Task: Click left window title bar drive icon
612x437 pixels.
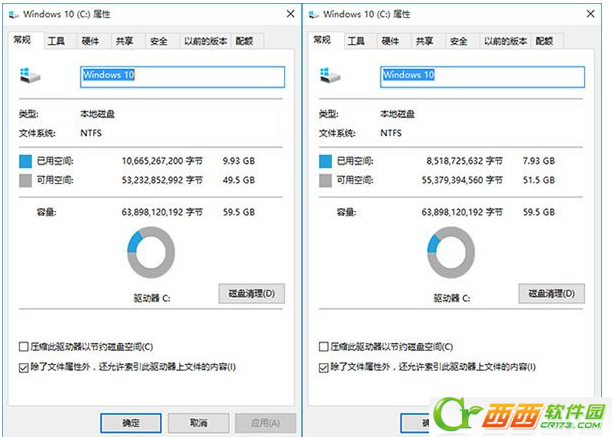Action: [14, 14]
